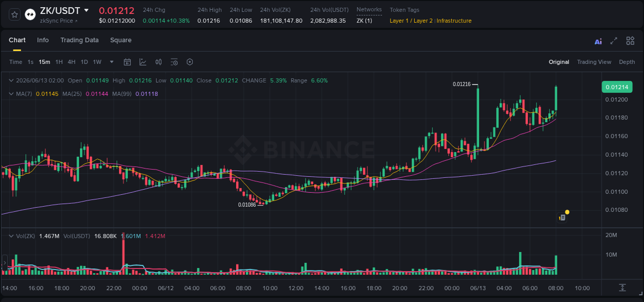Collapse the OHLC data row chevron
This screenshot has height=302, width=644.
(11, 80)
